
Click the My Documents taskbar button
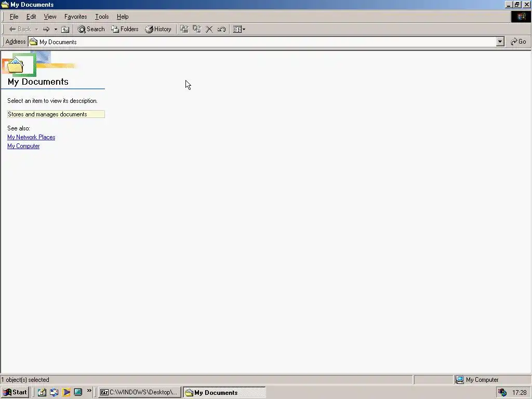coord(224,393)
